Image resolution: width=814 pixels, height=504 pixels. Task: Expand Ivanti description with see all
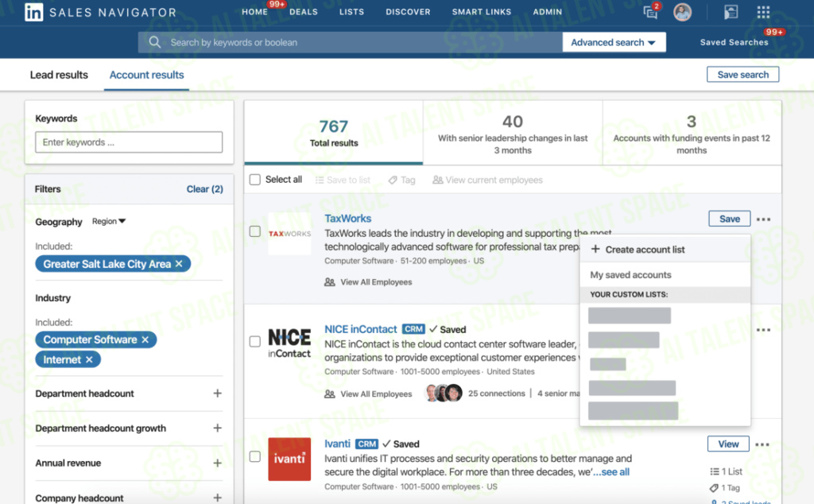coord(611,472)
